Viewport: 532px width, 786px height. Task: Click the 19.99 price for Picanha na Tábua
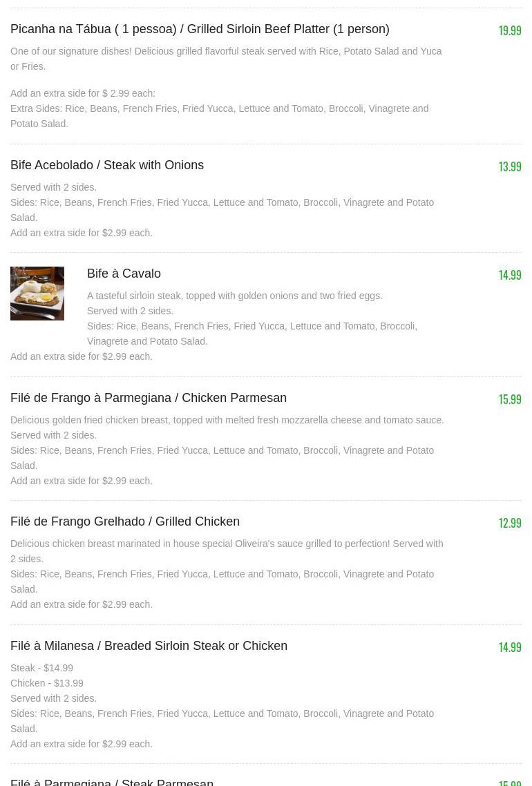(510, 30)
